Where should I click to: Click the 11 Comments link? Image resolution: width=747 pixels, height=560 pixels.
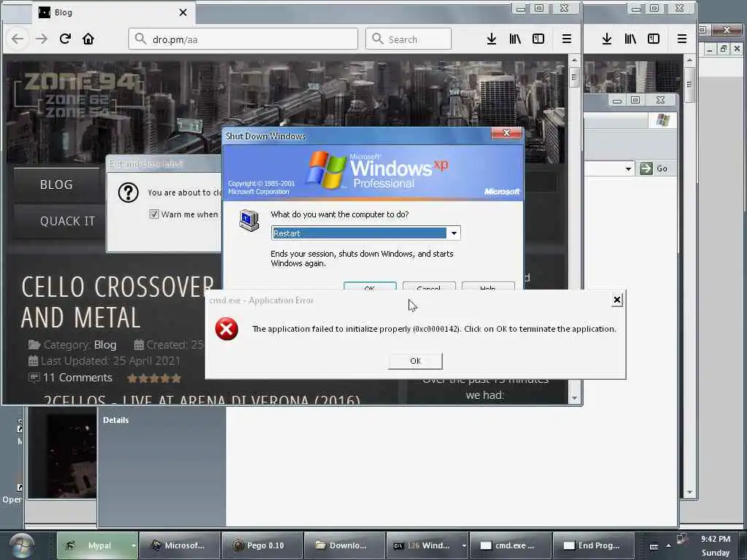(77, 378)
